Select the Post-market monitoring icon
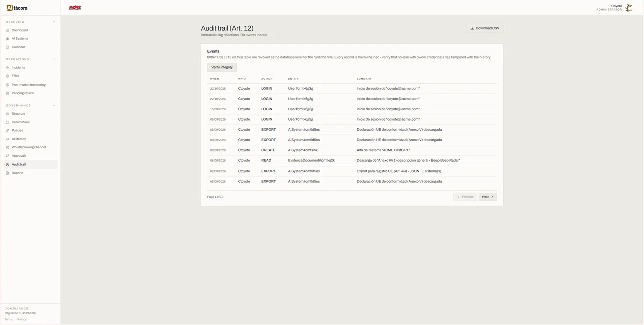 click(x=8, y=85)
